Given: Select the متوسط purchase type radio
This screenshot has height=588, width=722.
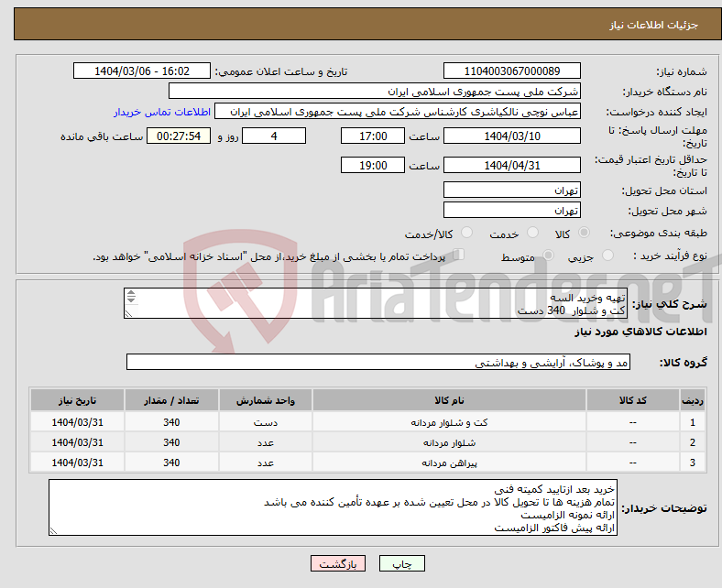Looking at the screenshot, I should click(x=548, y=256).
